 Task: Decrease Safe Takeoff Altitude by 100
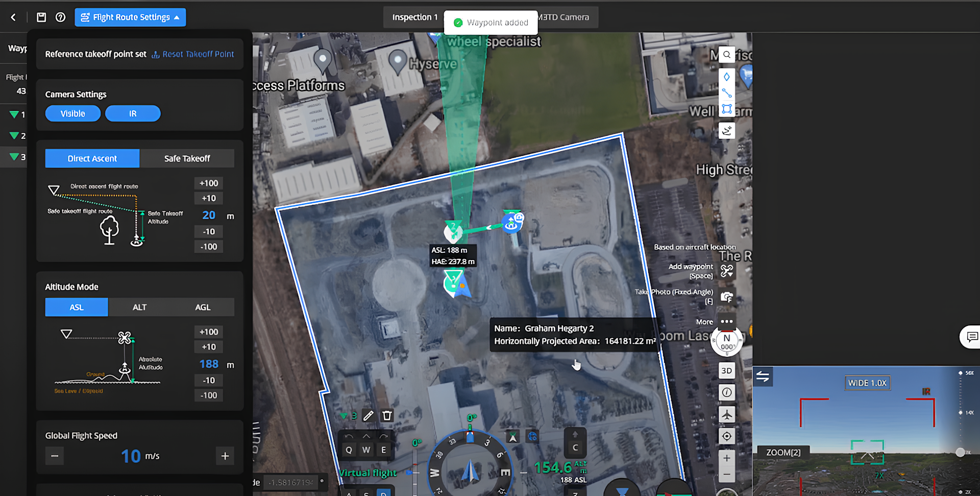[x=209, y=247]
